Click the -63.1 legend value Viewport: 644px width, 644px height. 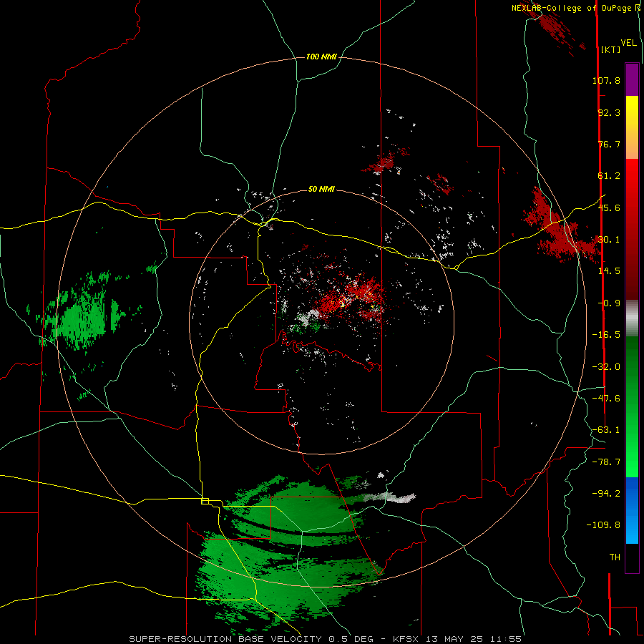[606, 430]
